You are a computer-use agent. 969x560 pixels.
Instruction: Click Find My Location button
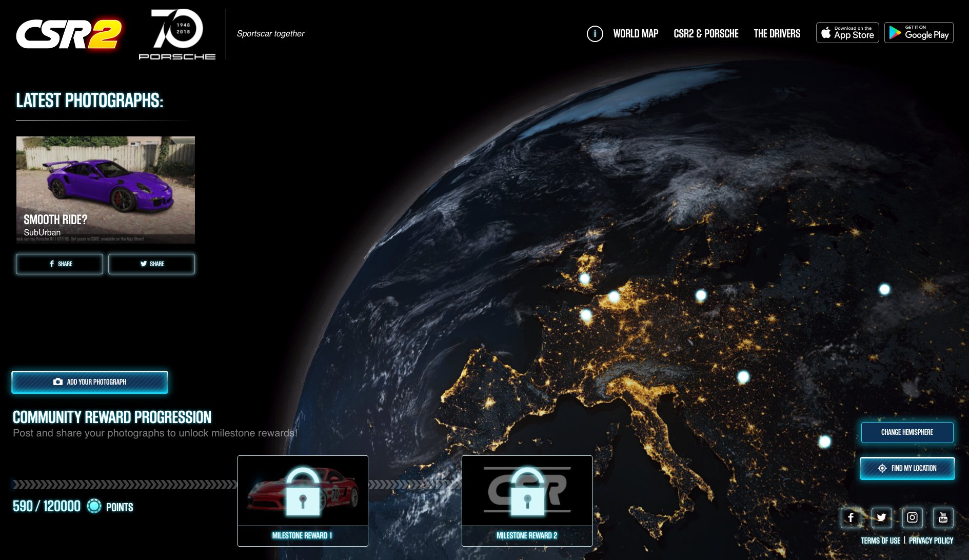tap(907, 468)
